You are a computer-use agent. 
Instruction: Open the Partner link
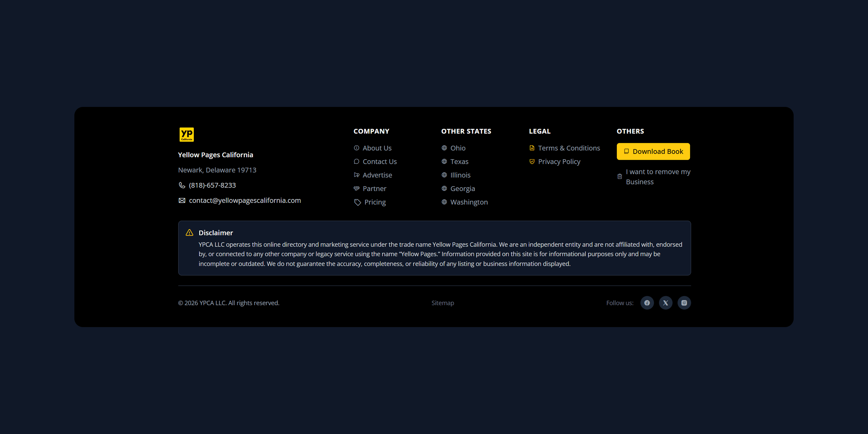tap(374, 188)
